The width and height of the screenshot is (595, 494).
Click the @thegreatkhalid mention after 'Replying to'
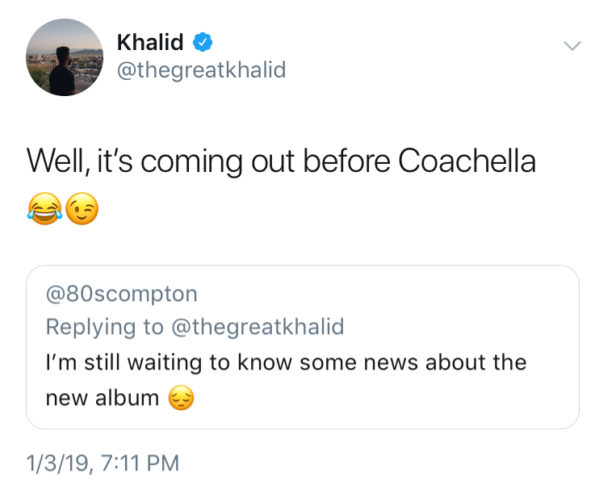click(258, 327)
